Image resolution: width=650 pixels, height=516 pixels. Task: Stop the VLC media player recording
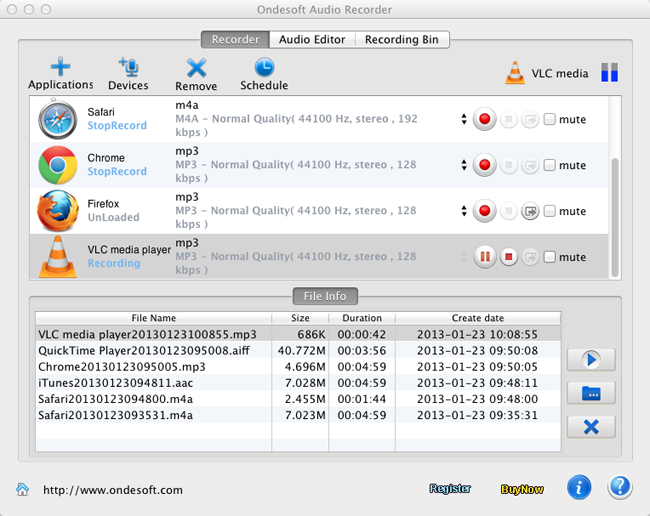pos(509,257)
